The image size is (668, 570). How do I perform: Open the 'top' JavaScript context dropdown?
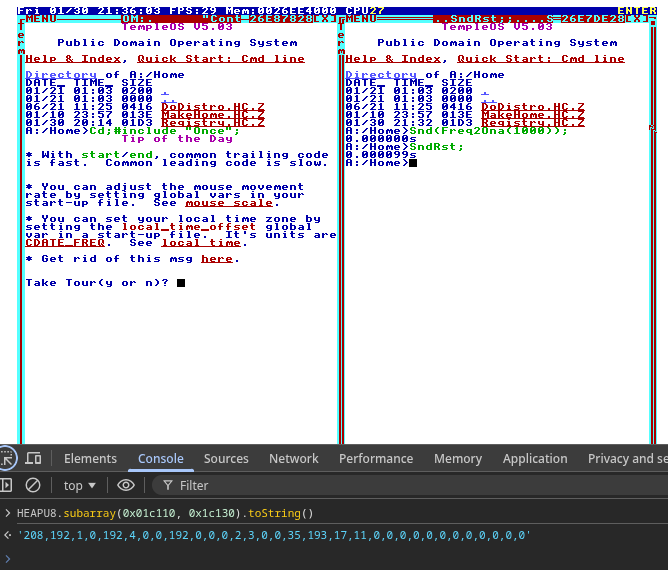click(x=80, y=485)
